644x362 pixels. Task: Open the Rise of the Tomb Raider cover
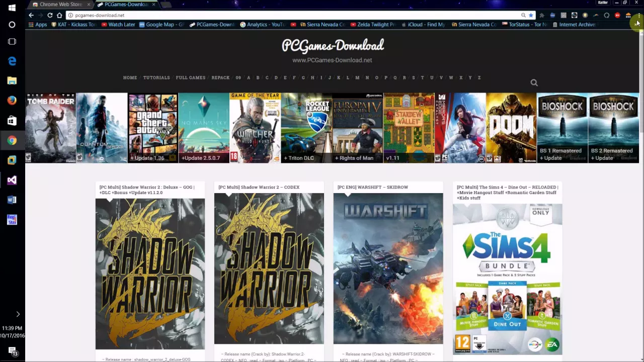(51, 128)
